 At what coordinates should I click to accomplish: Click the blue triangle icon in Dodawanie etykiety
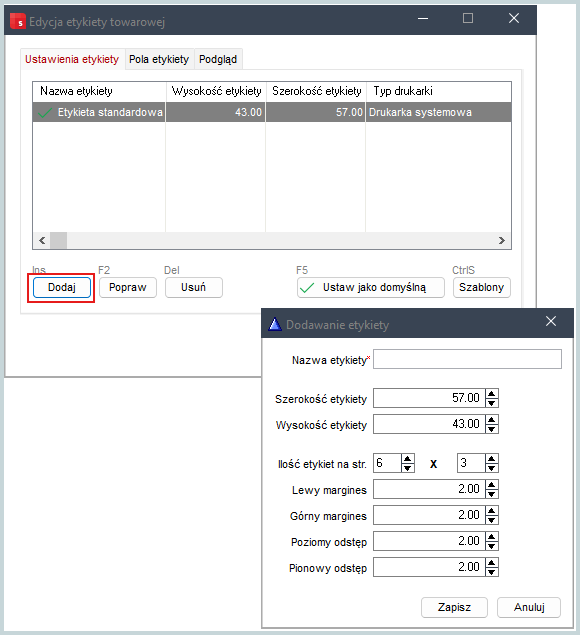click(x=275, y=324)
